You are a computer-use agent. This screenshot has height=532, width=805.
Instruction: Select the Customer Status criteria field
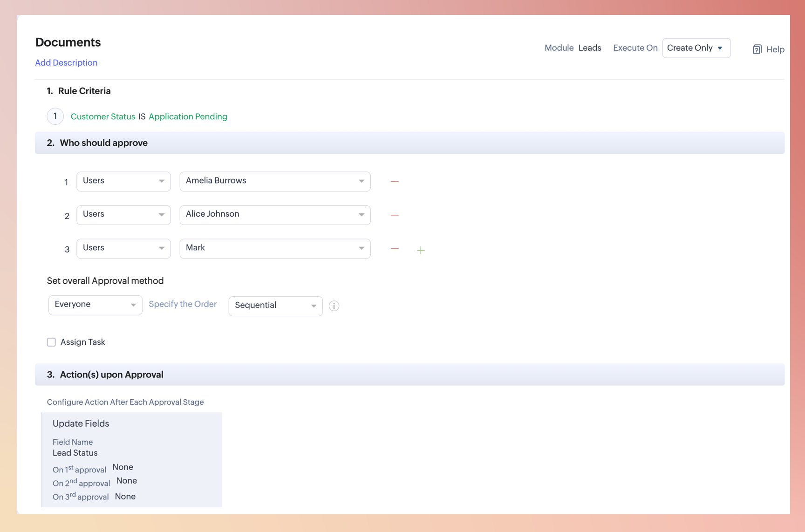(102, 116)
